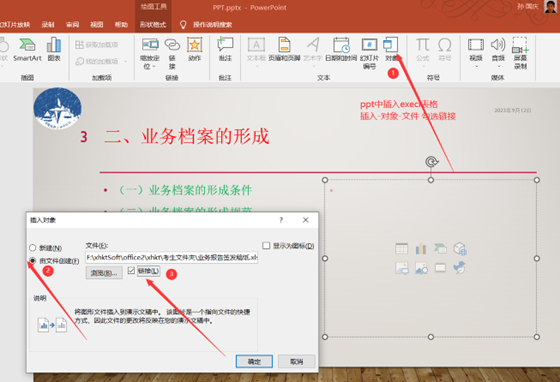Start Screen Recording (屏幕录制)
This screenshot has height=382, width=560.
(x=520, y=53)
